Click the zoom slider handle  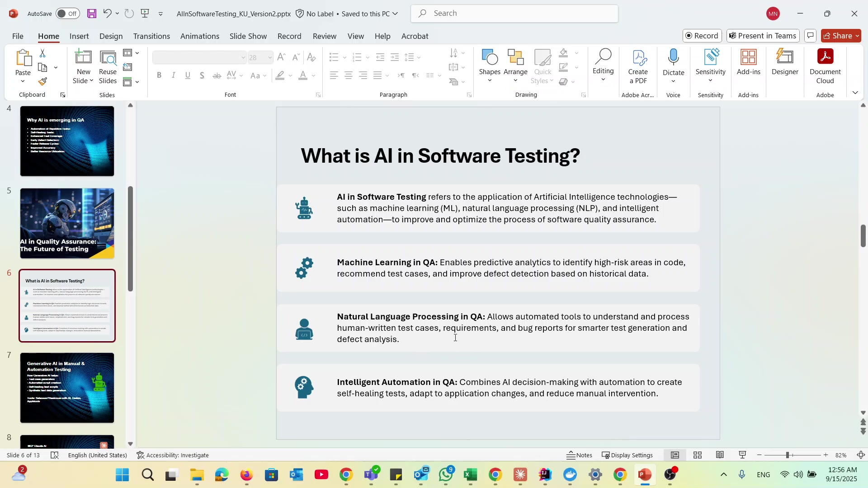787,455
